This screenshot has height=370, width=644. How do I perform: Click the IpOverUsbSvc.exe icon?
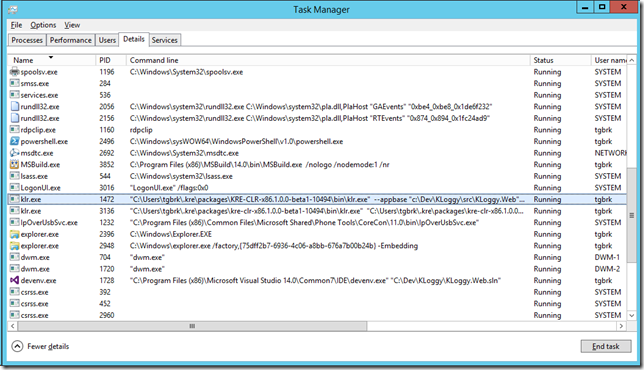pos(14,223)
